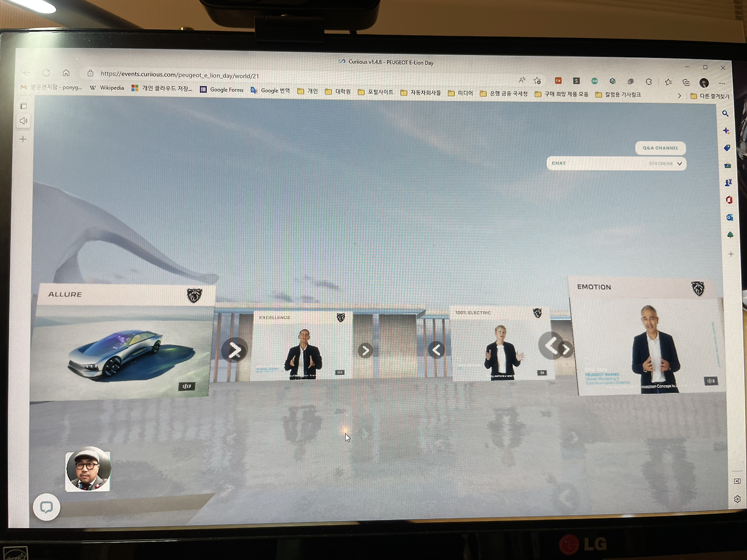Go back using the browser back arrow

(27, 73)
